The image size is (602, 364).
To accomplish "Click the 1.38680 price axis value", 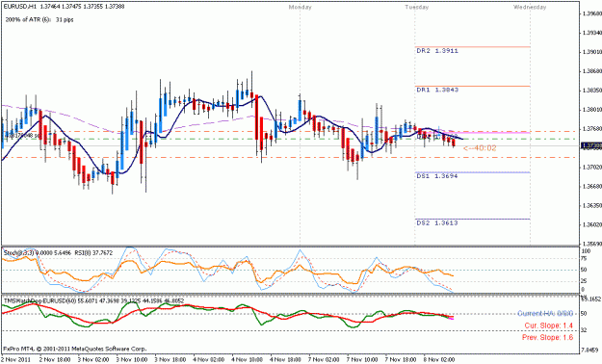I will pos(591,71).
